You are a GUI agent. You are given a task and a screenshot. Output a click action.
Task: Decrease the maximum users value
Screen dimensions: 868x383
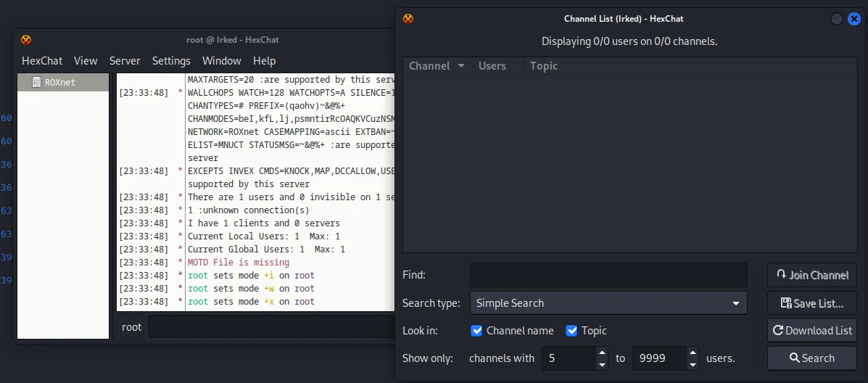pyautogui.click(x=692, y=364)
